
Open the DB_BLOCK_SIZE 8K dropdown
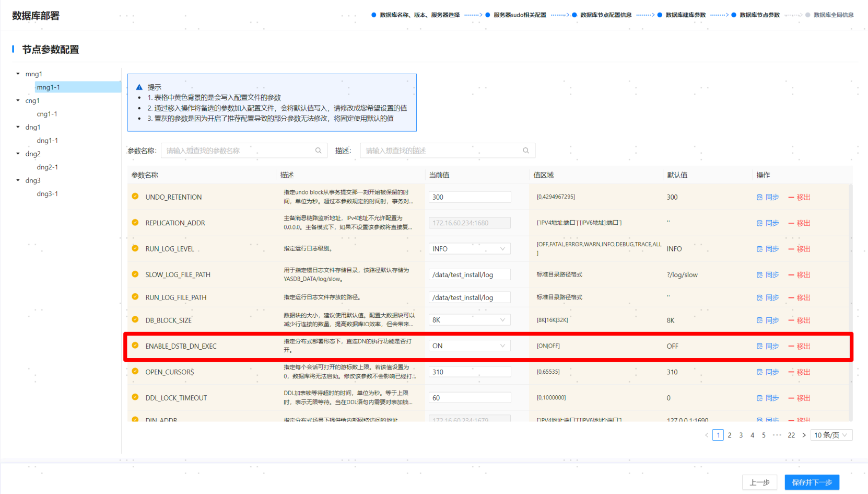[x=470, y=320]
